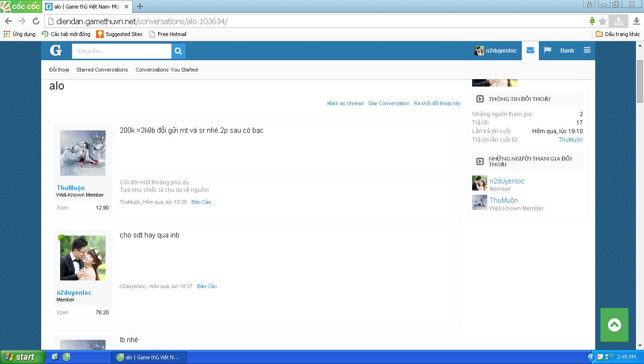The height and width of the screenshot is (364, 644).
Task: Click the address bar URL
Action: [x=142, y=21]
